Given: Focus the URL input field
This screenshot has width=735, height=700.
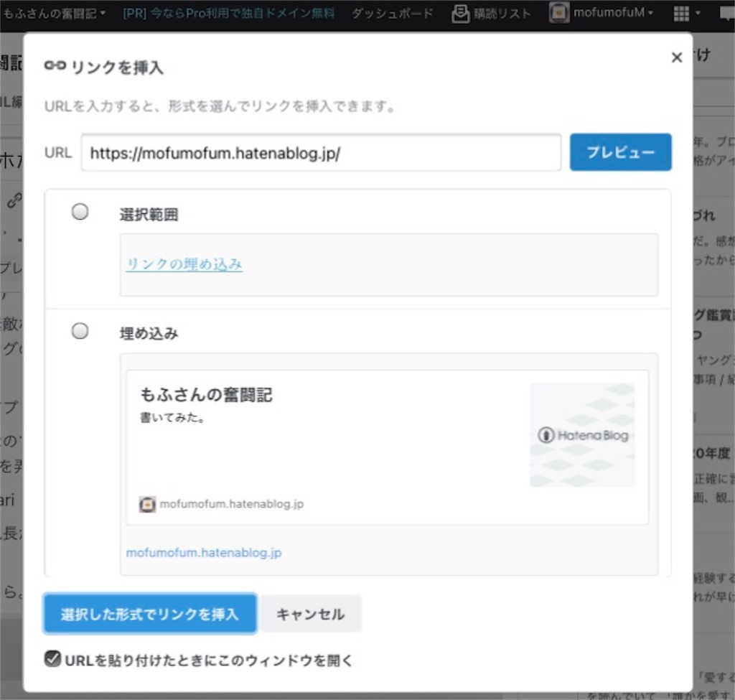Looking at the screenshot, I should (321, 153).
